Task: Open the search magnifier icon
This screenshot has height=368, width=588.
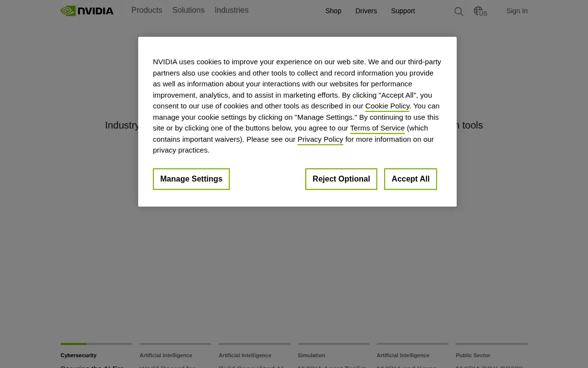Action: coord(459,11)
